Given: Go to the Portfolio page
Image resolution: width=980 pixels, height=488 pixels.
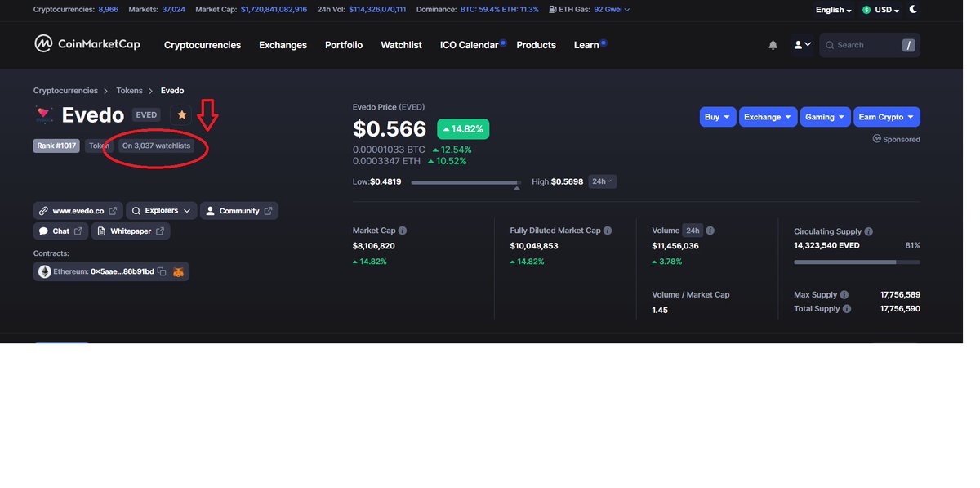Looking at the screenshot, I should pyautogui.click(x=344, y=45).
